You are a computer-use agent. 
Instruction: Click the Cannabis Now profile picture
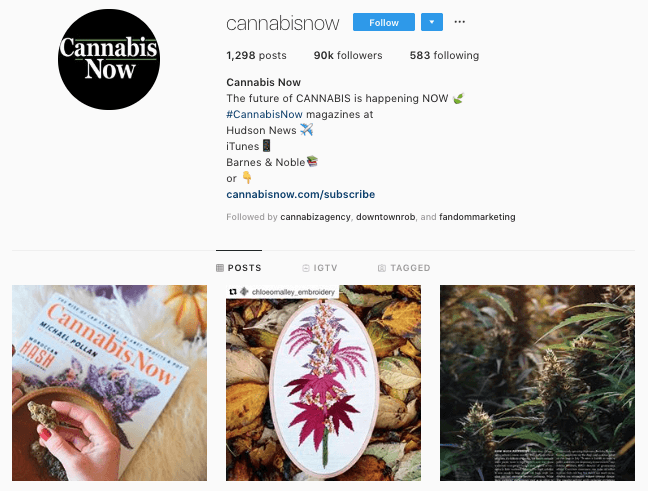[109, 60]
